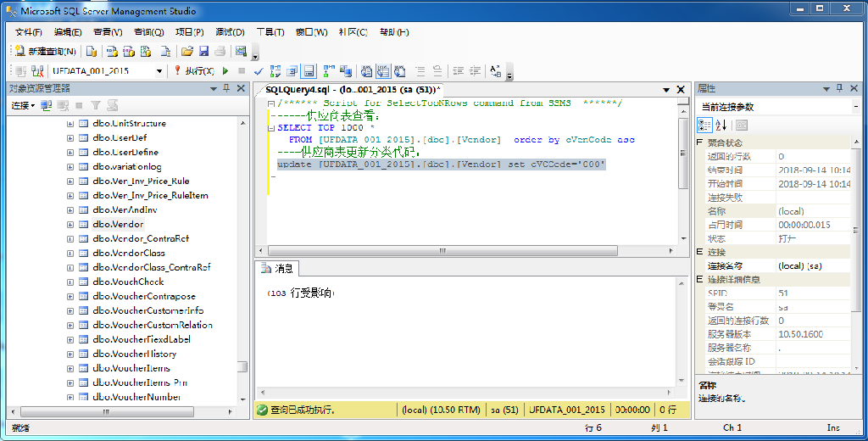
Task: Click the Execute (执行) button
Action: coord(194,71)
